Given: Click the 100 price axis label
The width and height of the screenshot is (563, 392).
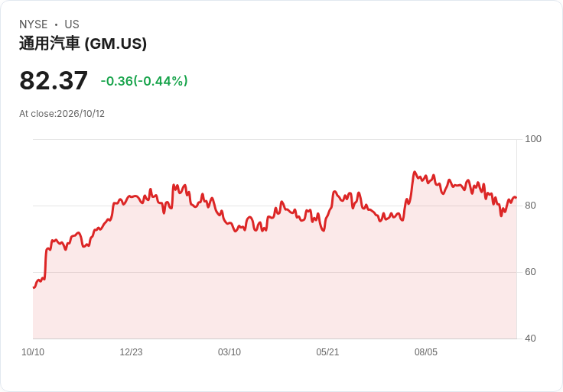Looking at the screenshot, I should click(x=533, y=139).
